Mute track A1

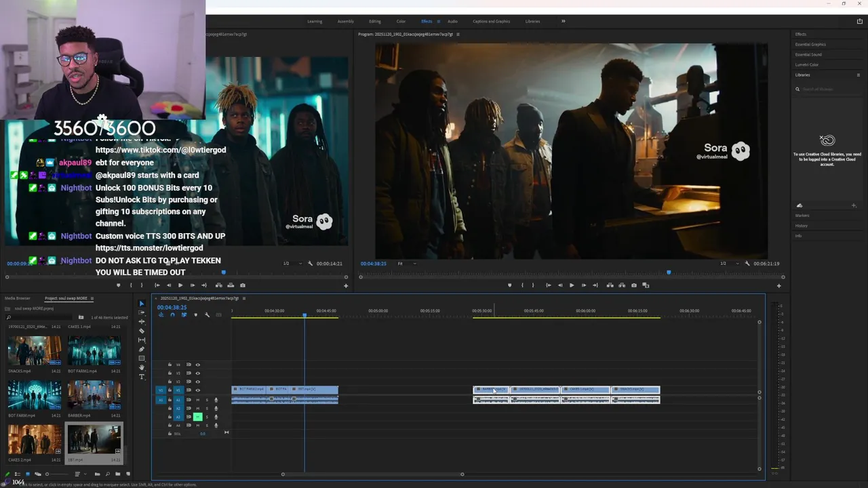coord(198,400)
